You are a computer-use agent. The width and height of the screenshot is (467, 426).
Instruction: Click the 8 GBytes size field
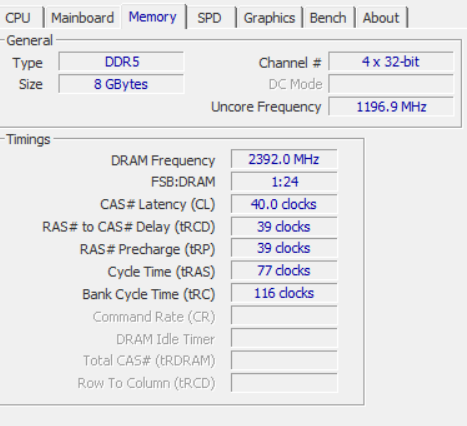[x=121, y=84]
